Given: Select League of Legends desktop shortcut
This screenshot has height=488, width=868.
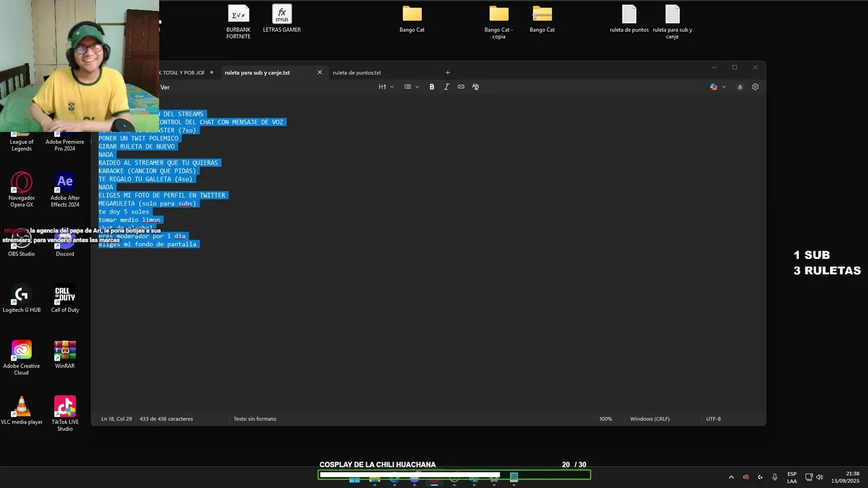Looking at the screenshot, I should [x=22, y=142].
